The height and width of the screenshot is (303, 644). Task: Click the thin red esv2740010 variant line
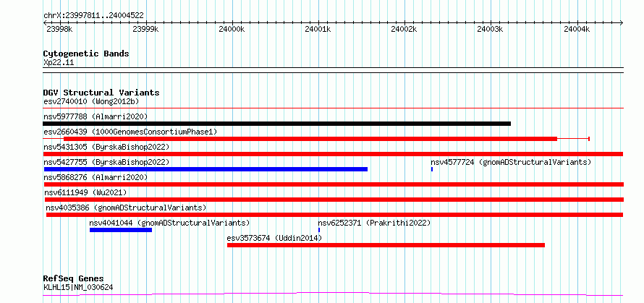coord(333,108)
